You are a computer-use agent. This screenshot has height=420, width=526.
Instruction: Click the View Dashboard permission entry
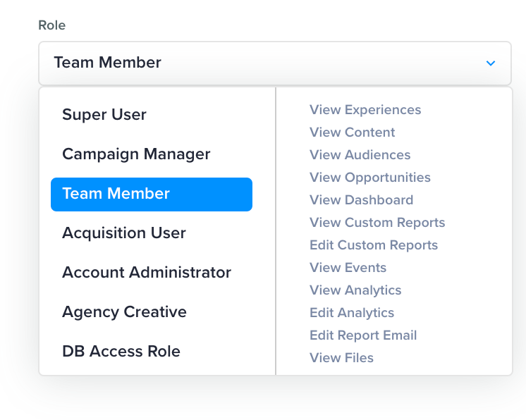pyautogui.click(x=361, y=200)
